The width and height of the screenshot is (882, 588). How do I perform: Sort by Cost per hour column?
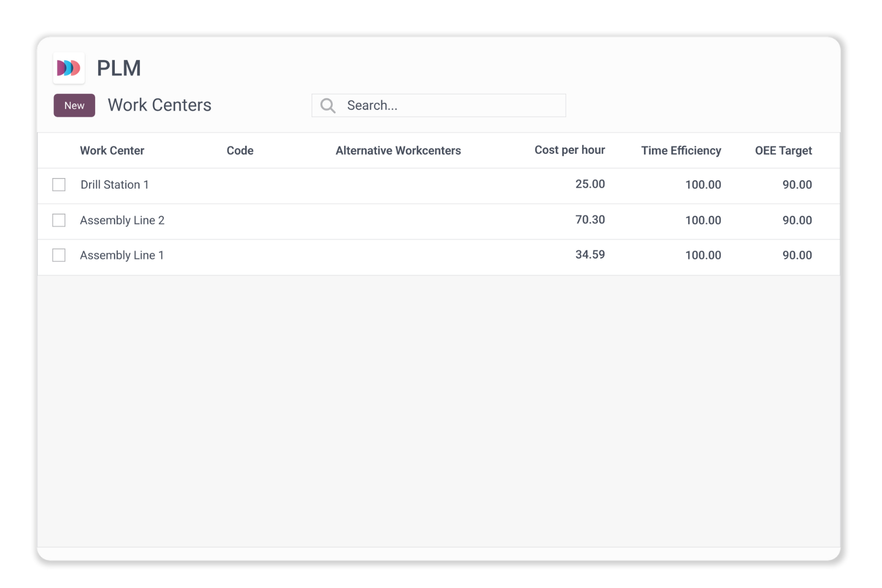569,150
